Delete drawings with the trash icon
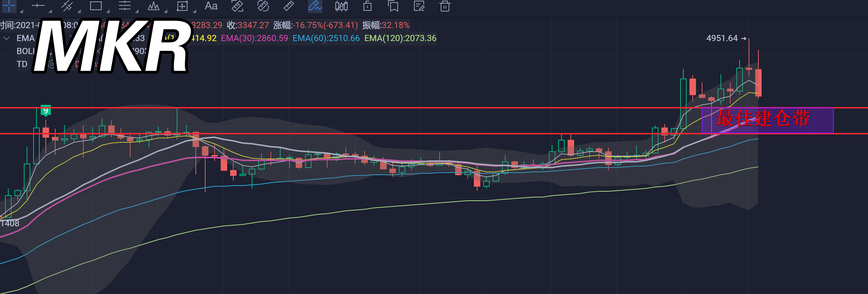 point(445,6)
